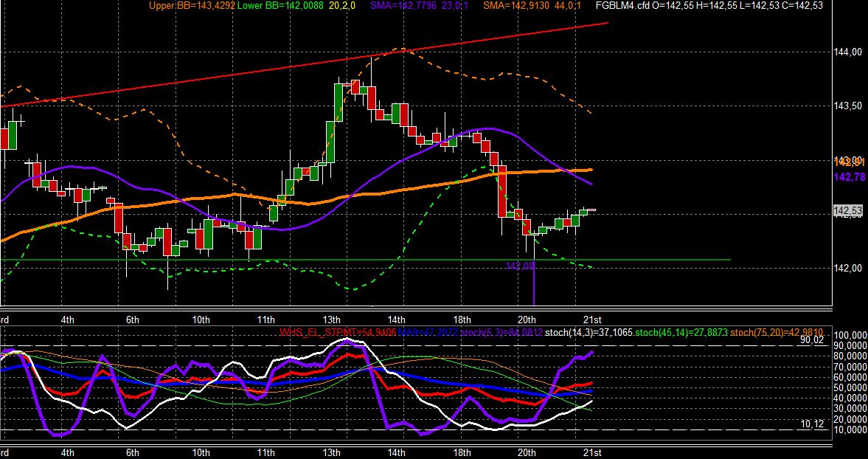868x459 pixels.
Task: Click the 142,08 low annotation on chart
Action: point(521,266)
